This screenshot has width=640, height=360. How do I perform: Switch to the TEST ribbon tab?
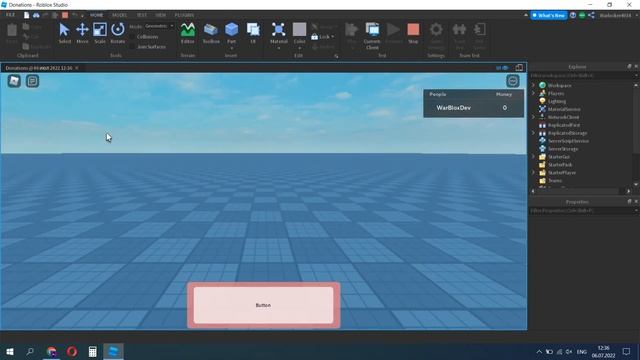(x=142, y=15)
